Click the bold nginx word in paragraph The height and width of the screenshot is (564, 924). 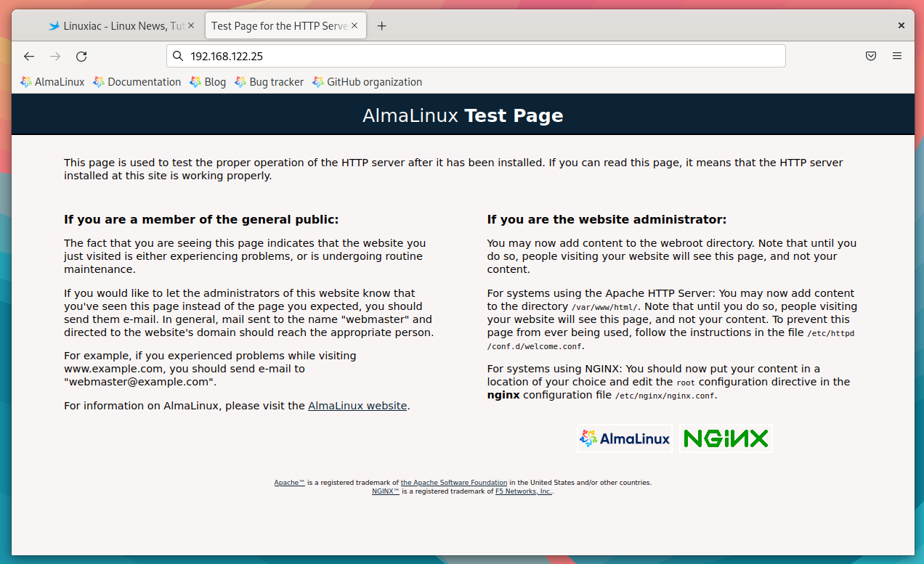tap(503, 395)
